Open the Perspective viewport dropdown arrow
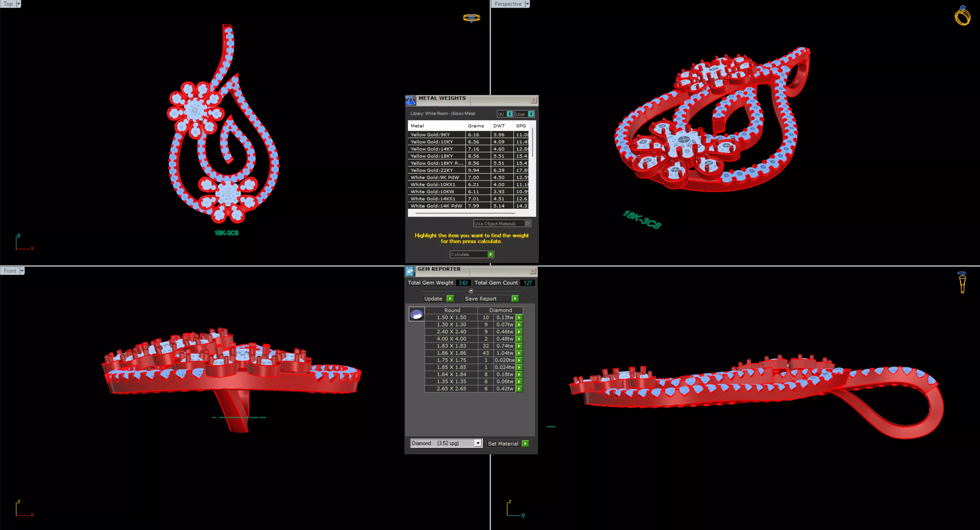 [x=527, y=4]
